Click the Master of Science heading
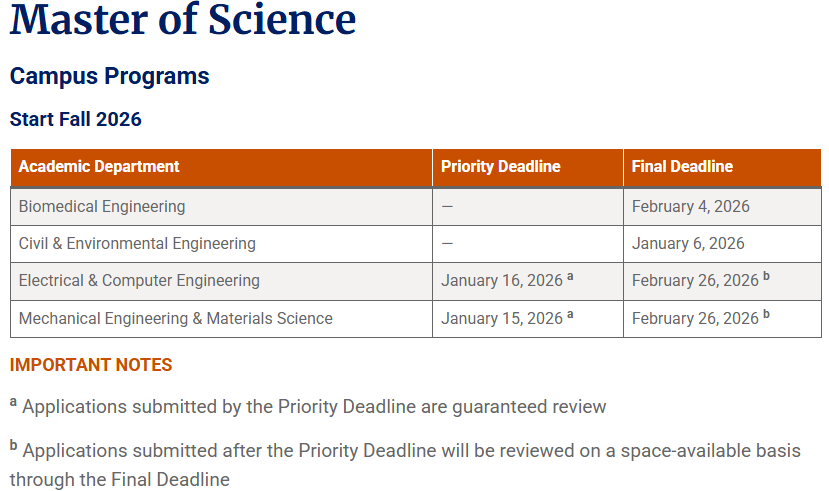The height and width of the screenshot is (491, 829). click(183, 20)
